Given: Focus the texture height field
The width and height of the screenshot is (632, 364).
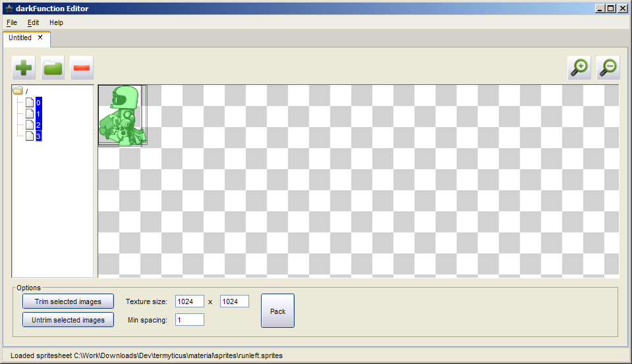Looking at the screenshot, I should pos(235,301).
